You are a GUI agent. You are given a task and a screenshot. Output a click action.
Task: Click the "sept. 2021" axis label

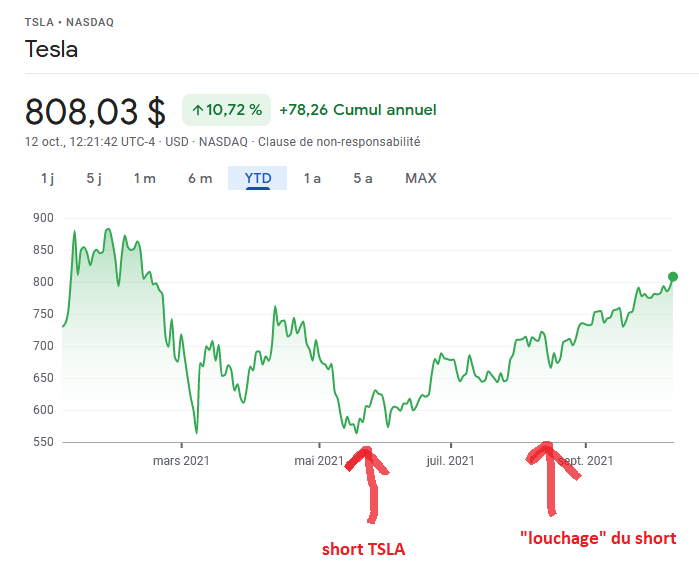pyautogui.click(x=585, y=460)
